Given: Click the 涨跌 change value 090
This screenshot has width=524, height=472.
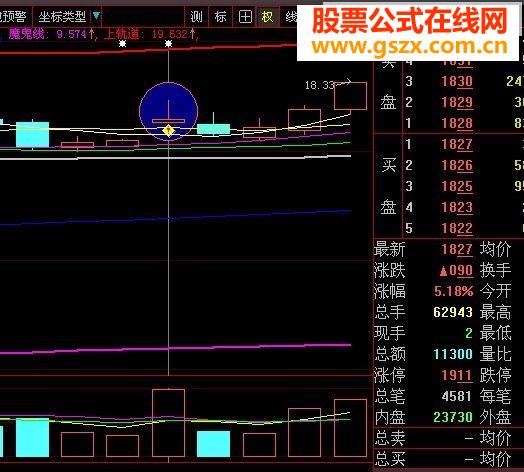Looking at the screenshot, I should coord(456,270).
